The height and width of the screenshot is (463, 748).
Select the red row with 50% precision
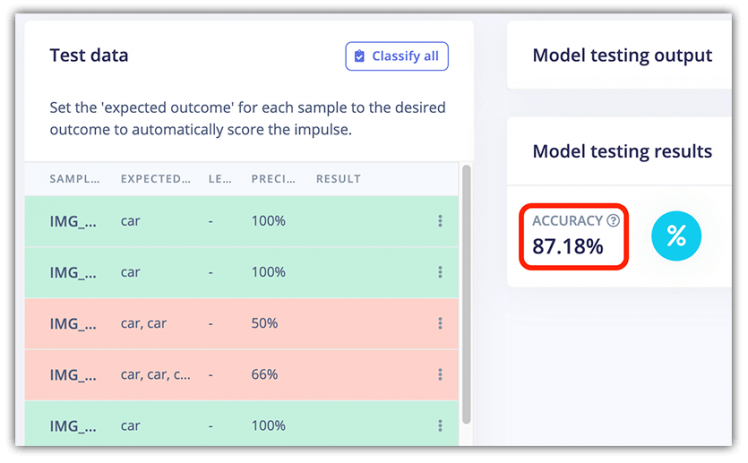pos(74,323)
